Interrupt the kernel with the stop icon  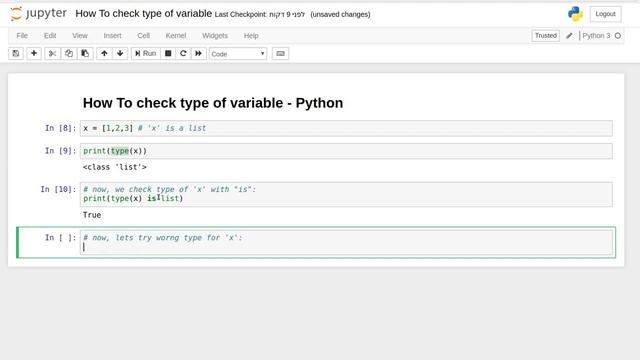point(168,53)
